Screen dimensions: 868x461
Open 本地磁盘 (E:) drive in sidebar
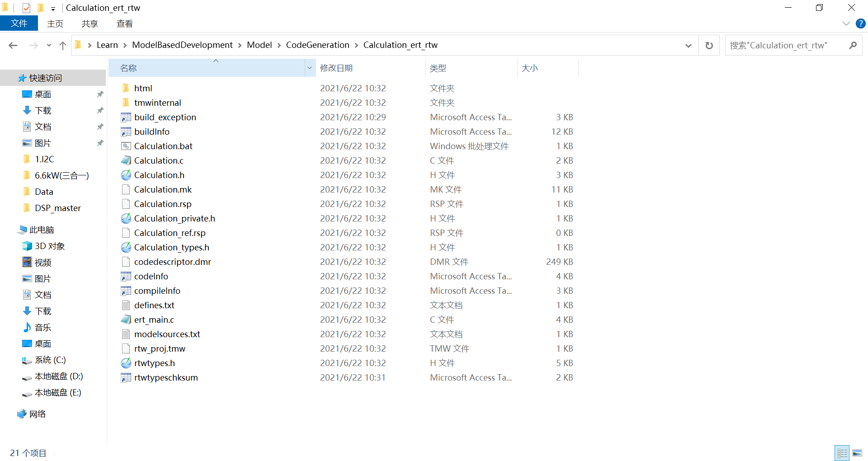tap(58, 392)
